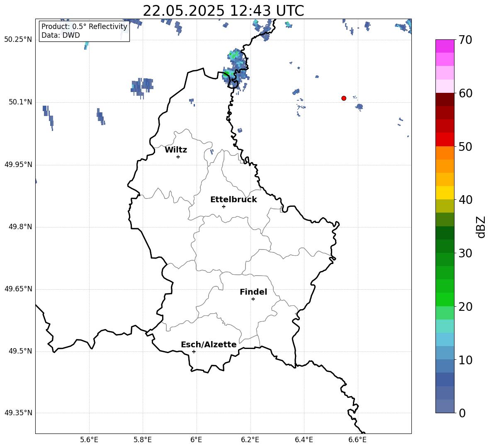Click the 60 tick label on colorbar

point(465,93)
